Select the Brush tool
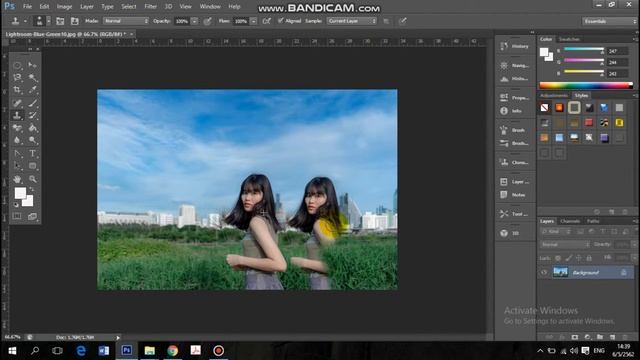 point(33,103)
